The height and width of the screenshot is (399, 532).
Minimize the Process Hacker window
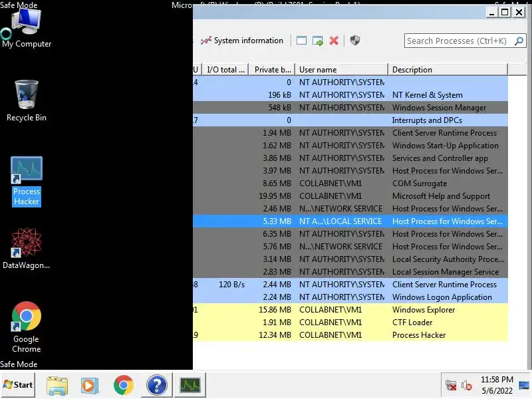tap(491, 13)
